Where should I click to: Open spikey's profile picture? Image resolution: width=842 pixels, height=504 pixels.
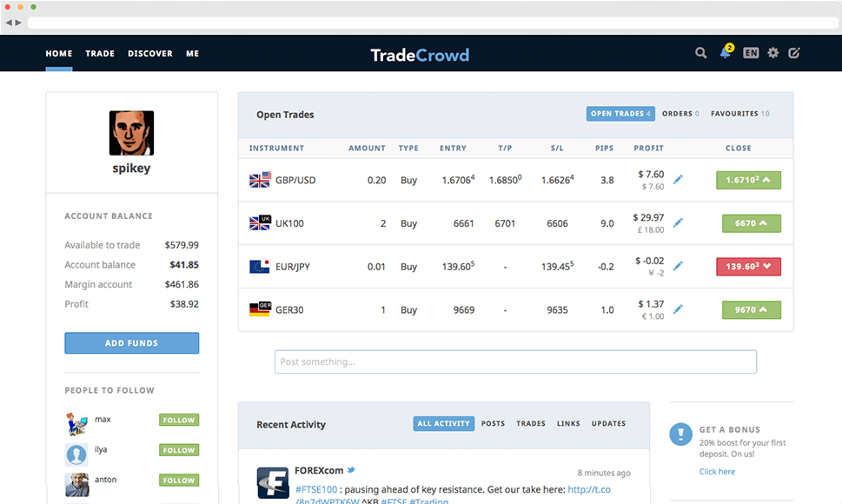[131, 133]
